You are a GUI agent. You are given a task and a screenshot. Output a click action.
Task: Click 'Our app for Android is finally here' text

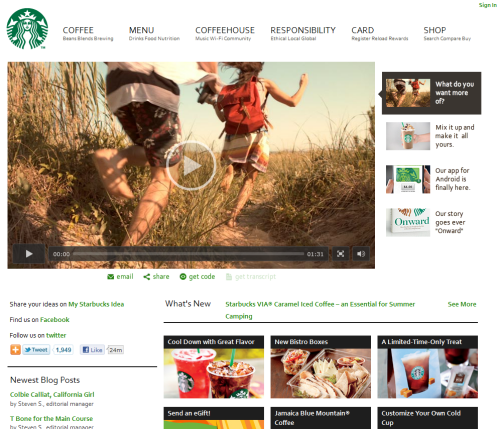[x=453, y=179]
